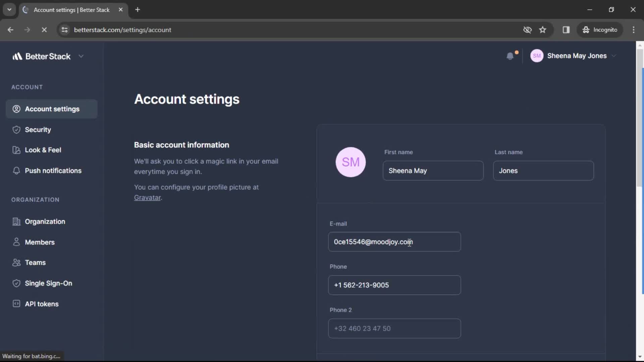Viewport: 644px width, 362px height.
Task: Click the Organization building icon
Action: [16, 222]
